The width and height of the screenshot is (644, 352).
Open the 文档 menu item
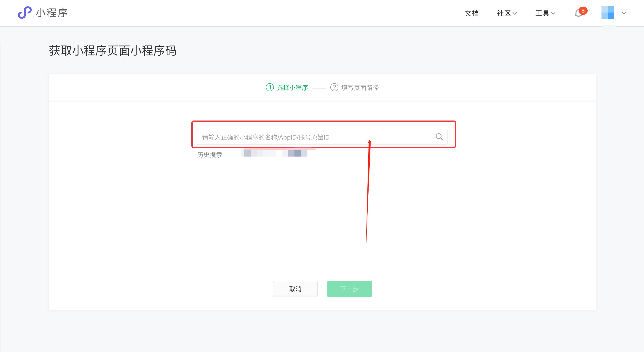(471, 13)
